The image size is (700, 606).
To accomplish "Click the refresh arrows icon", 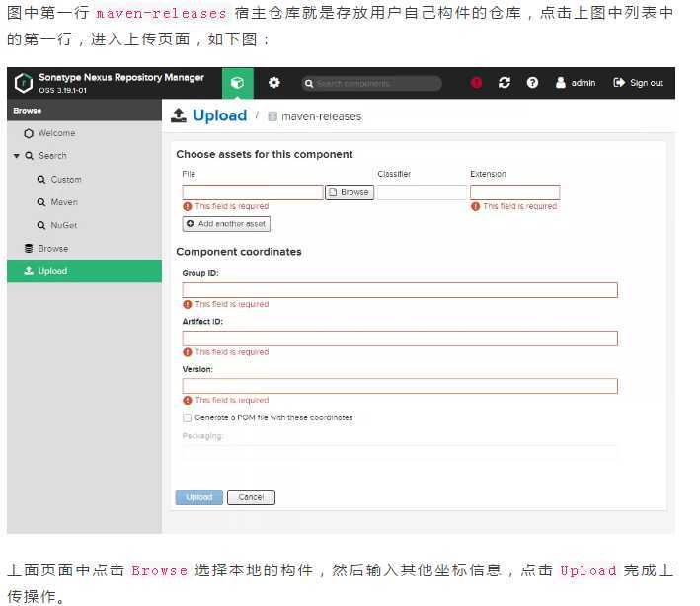I will pyautogui.click(x=505, y=83).
